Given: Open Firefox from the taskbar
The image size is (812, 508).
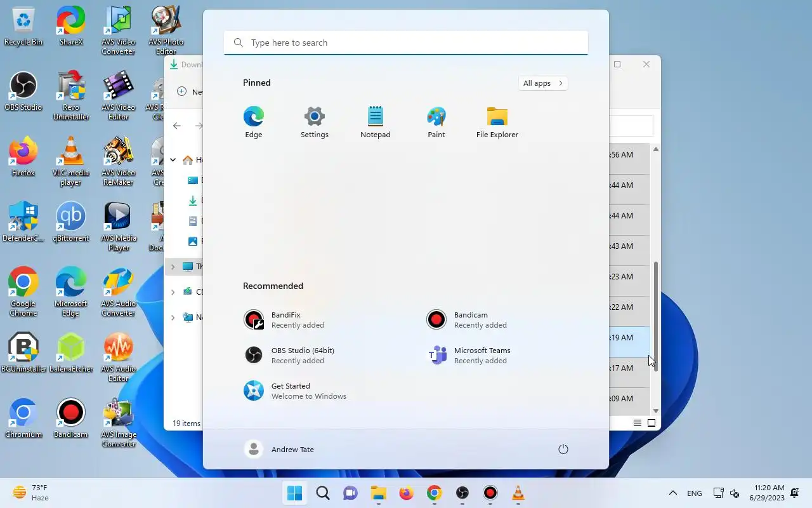Looking at the screenshot, I should coord(407,493).
